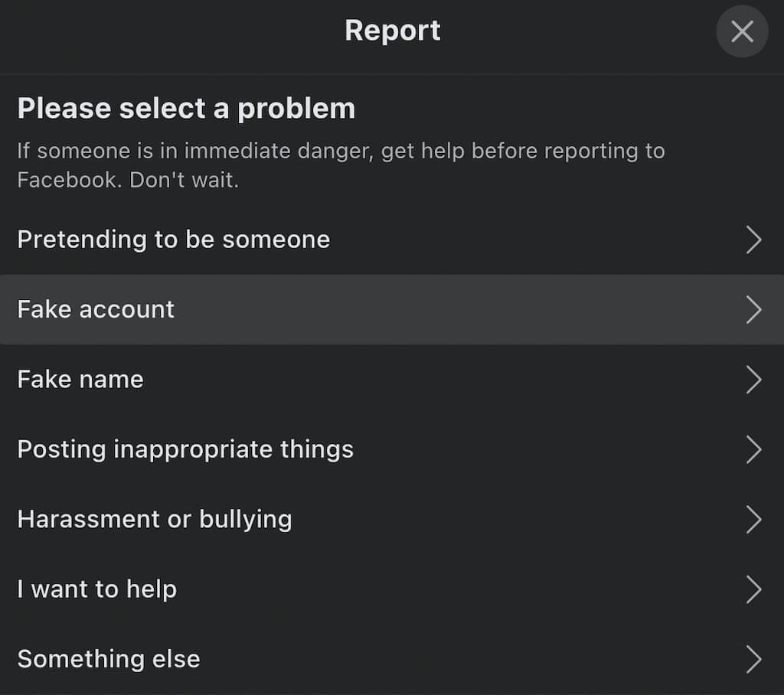Screen dimensions: 784x695
Task: Click the Report title at the top
Action: pos(392,31)
